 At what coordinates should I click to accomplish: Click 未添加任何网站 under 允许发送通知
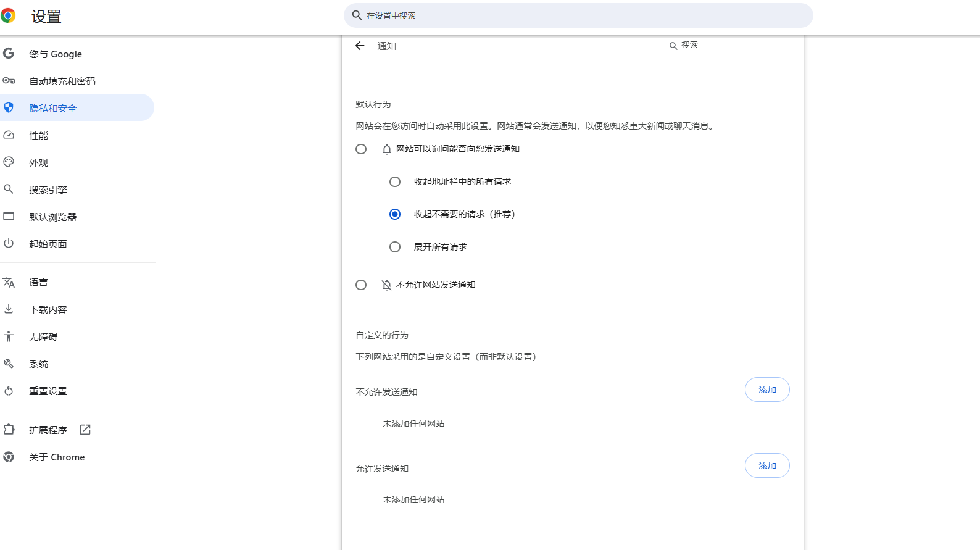point(413,499)
